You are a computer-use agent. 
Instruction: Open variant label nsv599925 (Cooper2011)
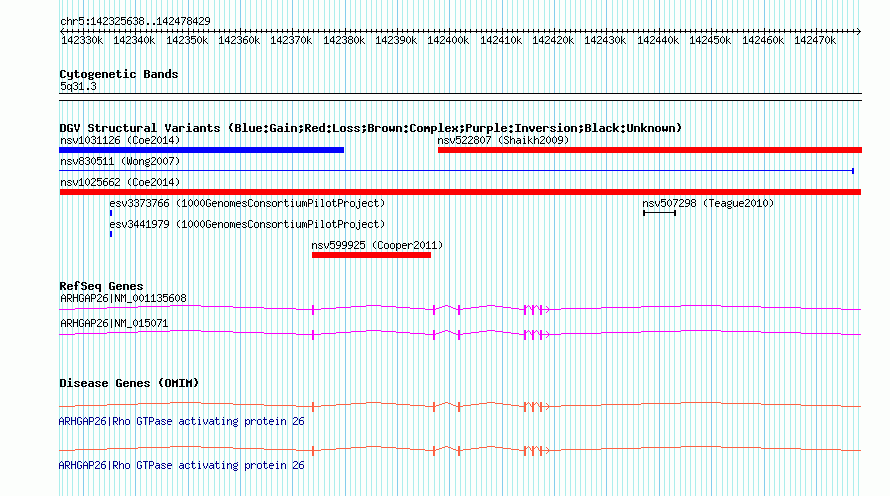pos(377,245)
